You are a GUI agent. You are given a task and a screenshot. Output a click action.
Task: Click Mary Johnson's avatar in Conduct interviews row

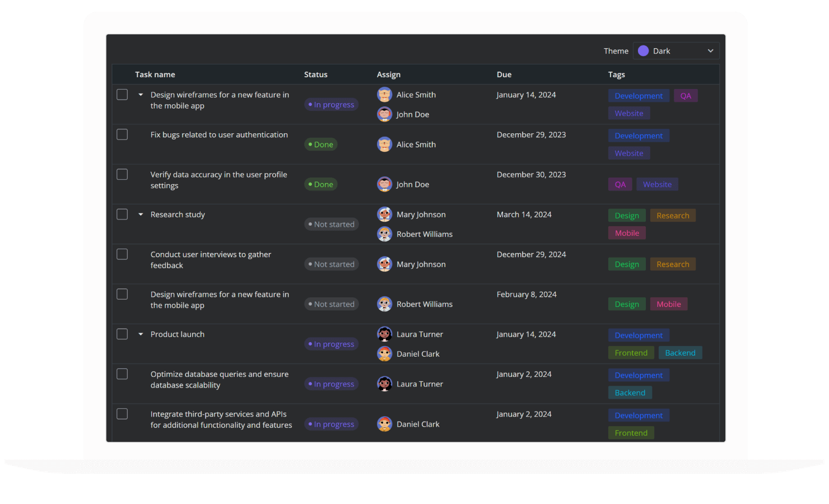point(384,264)
